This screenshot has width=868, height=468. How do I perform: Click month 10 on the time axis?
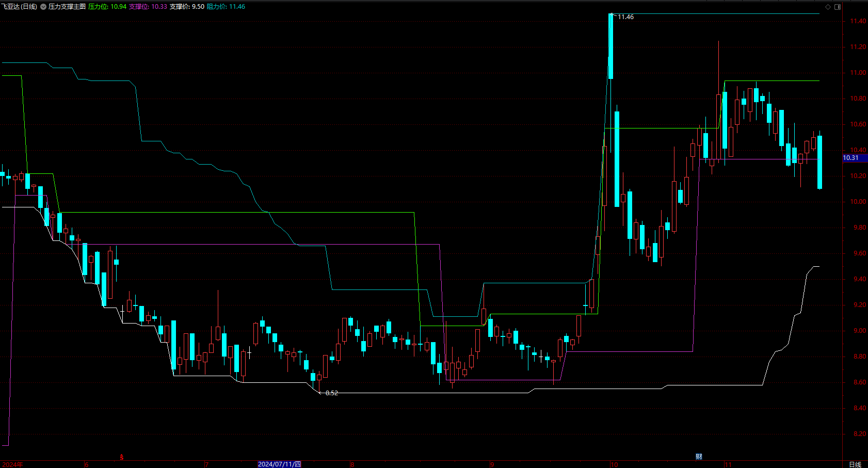(x=614, y=464)
